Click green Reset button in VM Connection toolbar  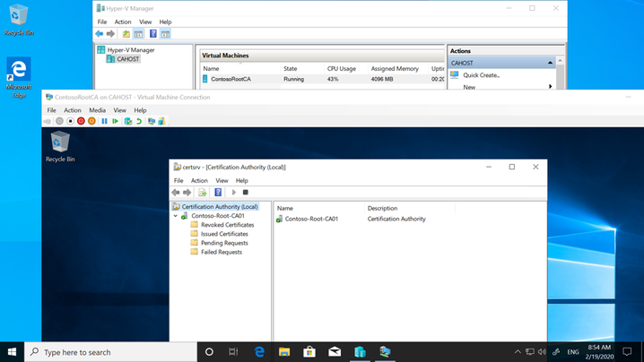click(x=115, y=121)
